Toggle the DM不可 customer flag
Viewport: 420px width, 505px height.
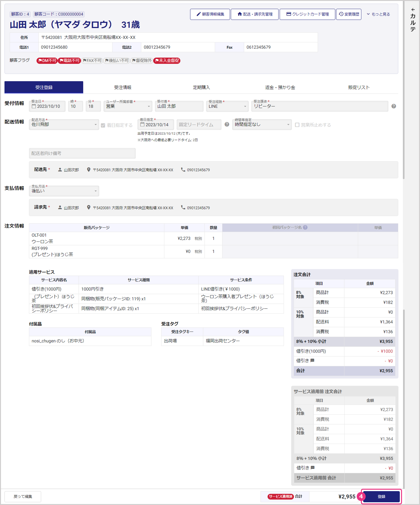[47, 61]
